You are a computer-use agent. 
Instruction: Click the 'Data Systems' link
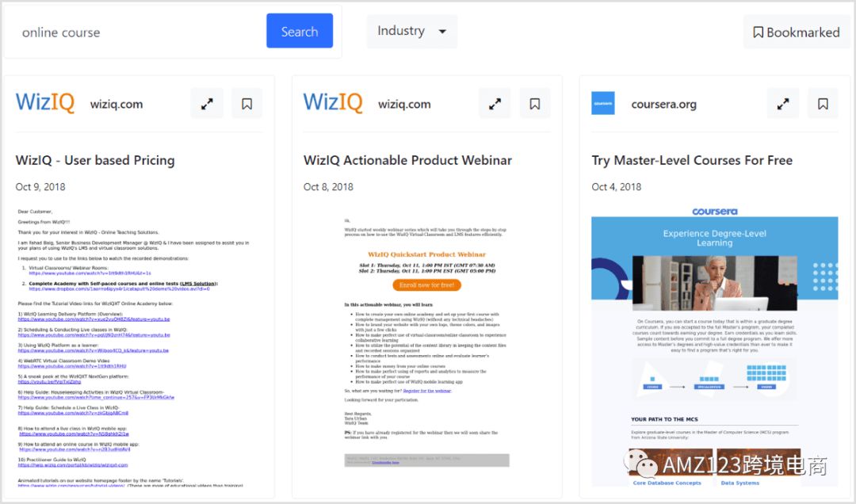click(x=739, y=483)
